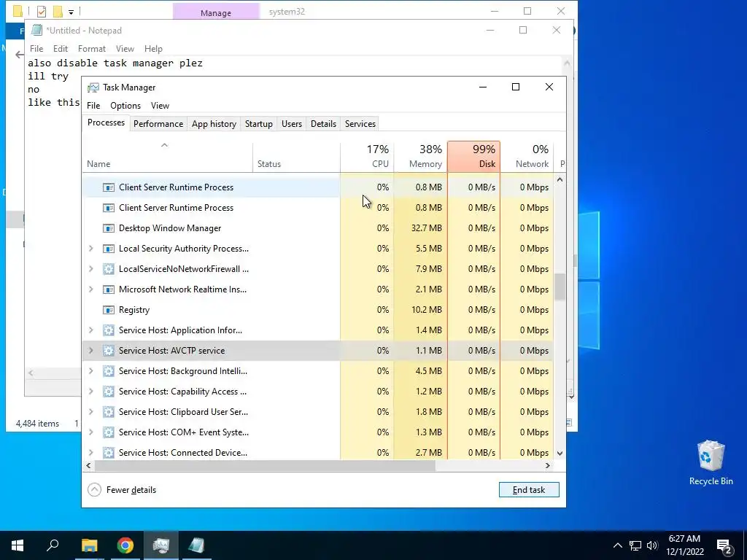Click the Explorer new folder toolbar icon

click(x=58, y=11)
